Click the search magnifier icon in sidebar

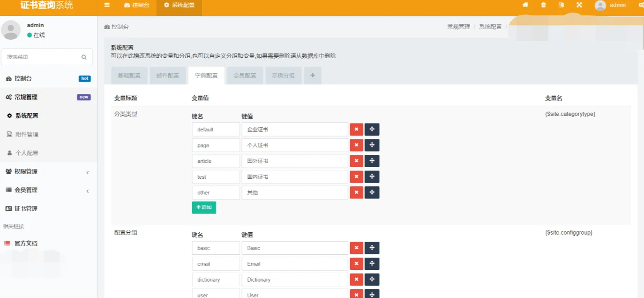pos(84,57)
